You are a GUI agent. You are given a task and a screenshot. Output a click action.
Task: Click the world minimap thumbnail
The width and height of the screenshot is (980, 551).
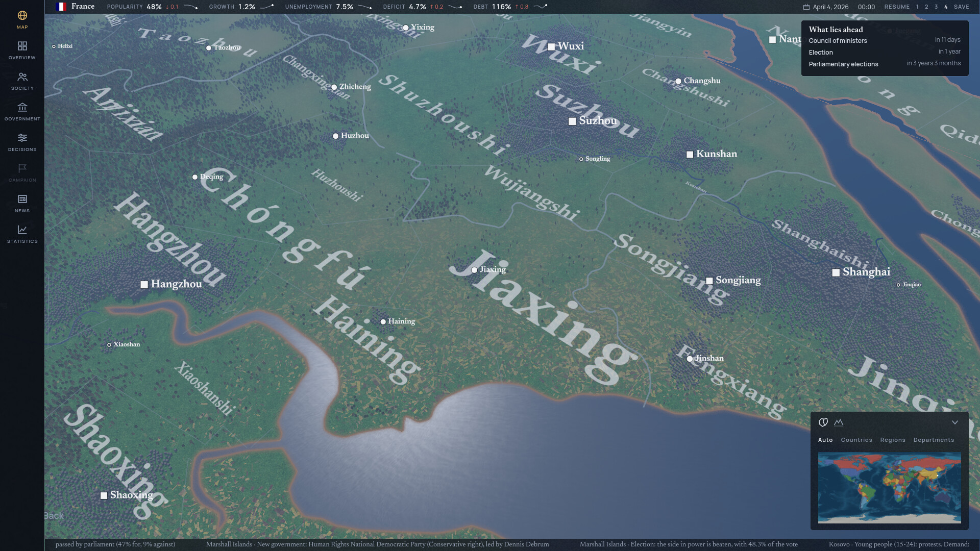point(889,488)
